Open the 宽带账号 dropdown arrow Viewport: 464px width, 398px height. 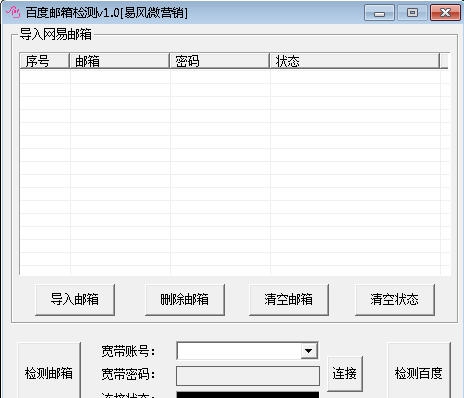pos(309,351)
